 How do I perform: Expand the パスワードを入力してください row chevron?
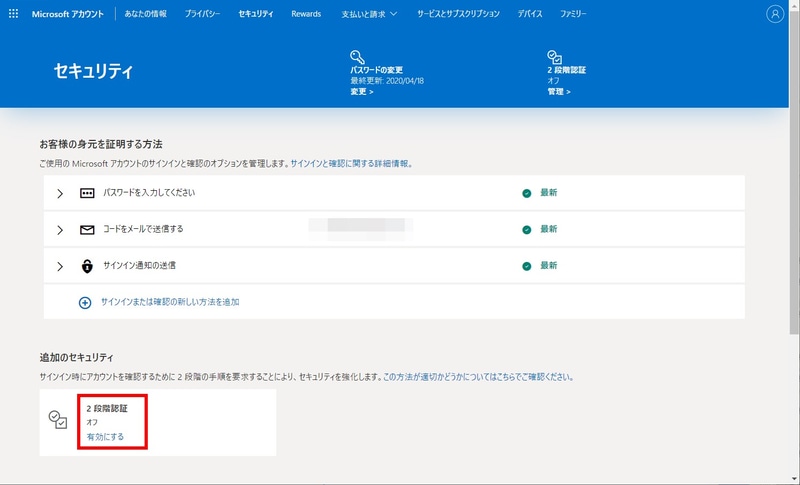[x=60, y=193]
